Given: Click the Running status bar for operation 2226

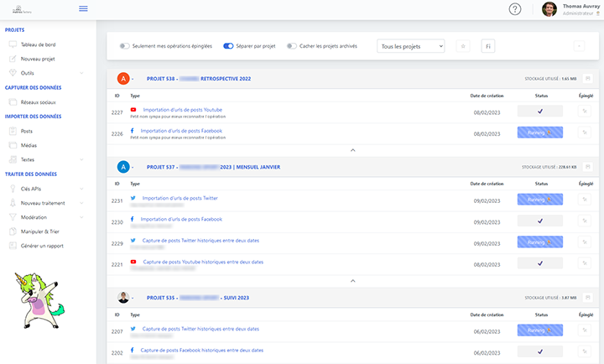Looking at the screenshot, I should click(540, 133).
